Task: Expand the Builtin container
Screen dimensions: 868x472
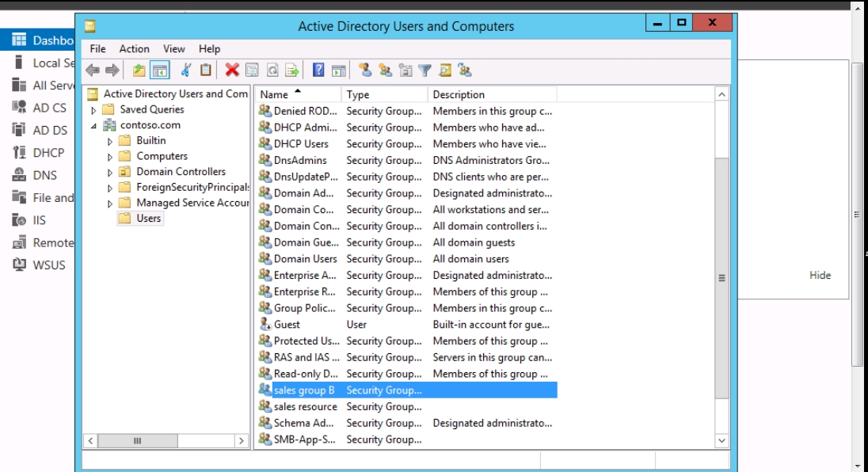Action: coord(109,141)
